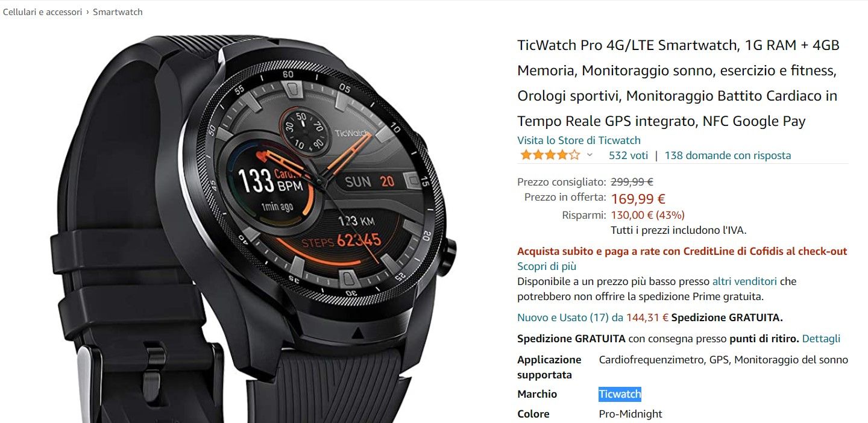The height and width of the screenshot is (423, 868).
Task: Open 138 domande con risposta
Action: (728, 155)
